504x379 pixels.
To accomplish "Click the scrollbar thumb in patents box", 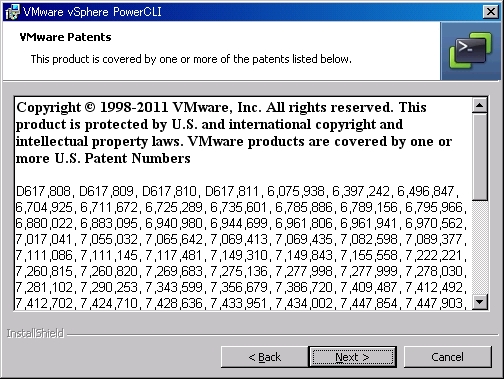I will click(x=480, y=157).
